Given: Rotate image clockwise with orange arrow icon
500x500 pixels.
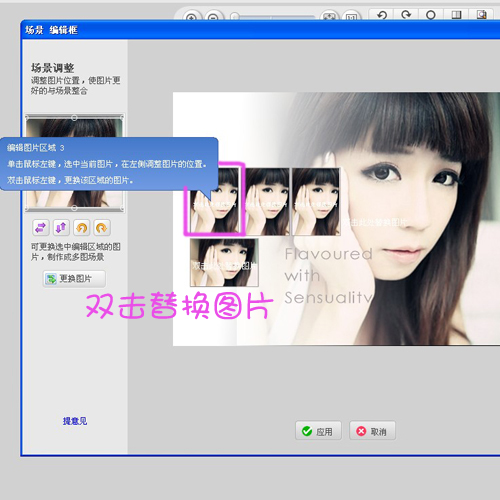Looking at the screenshot, I should coord(102,228).
